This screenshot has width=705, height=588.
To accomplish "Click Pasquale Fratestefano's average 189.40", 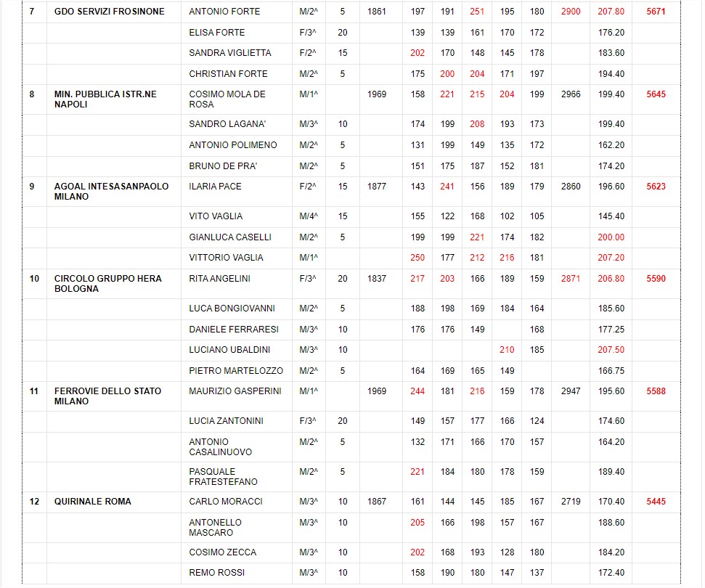I will [611, 472].
